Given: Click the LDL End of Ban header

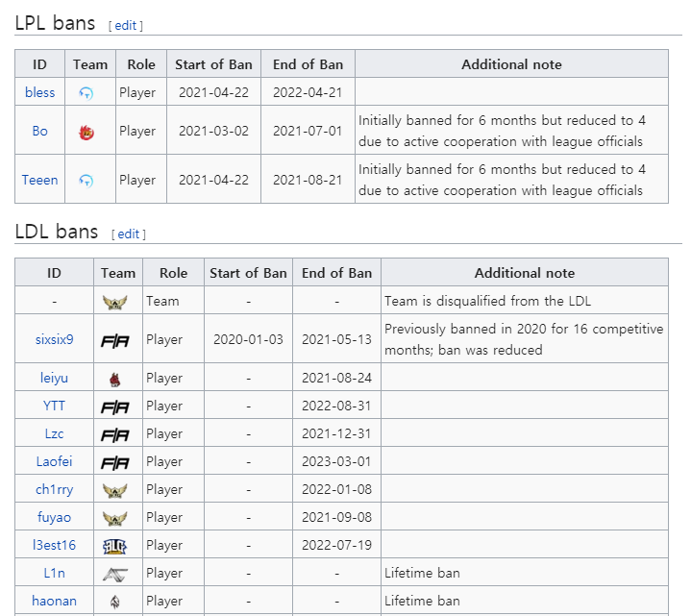Looking at the screenshot, I should point(337,273).
